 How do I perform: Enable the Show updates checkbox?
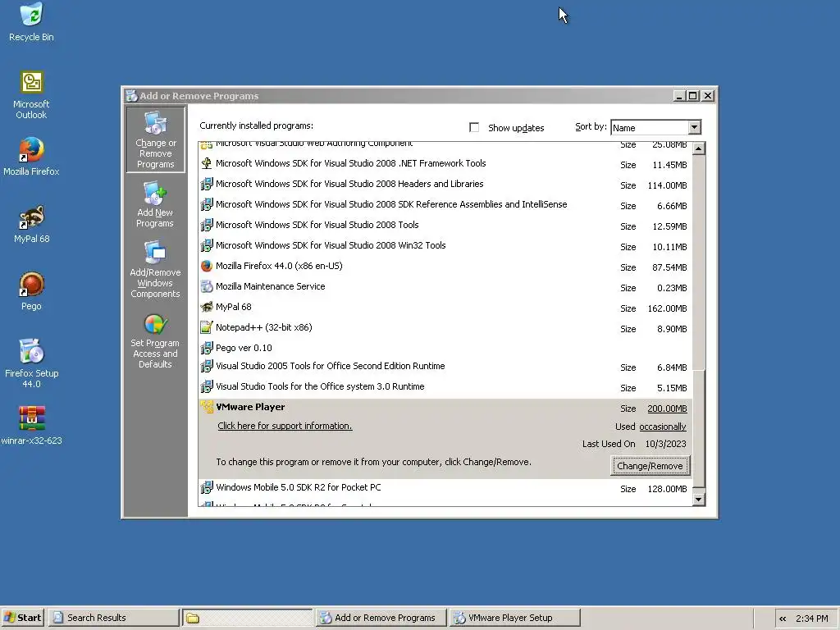click(x=474, y=127)
